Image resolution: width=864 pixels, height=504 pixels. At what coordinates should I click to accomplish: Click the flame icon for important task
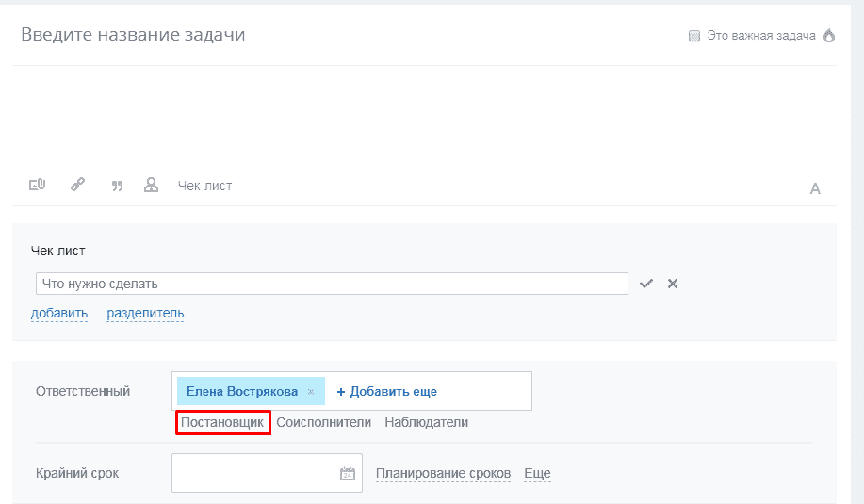click(829, 36)
